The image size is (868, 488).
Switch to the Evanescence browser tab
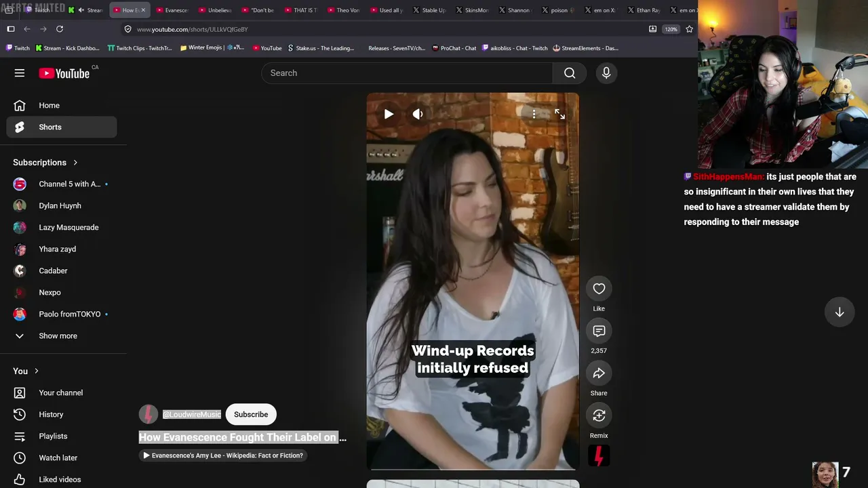172,10
